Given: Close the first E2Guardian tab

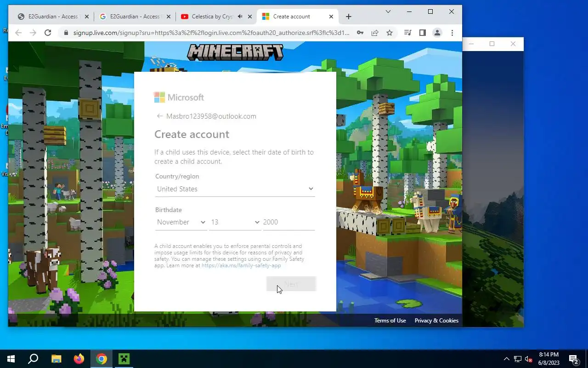Looking at the screenshot, I should 87,17.
